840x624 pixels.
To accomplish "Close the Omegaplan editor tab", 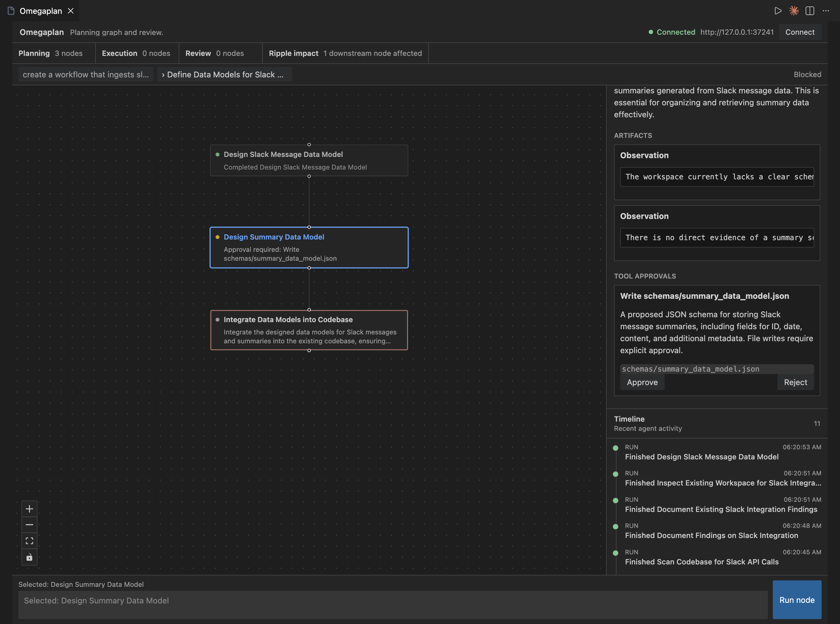I will coord(71,11).
